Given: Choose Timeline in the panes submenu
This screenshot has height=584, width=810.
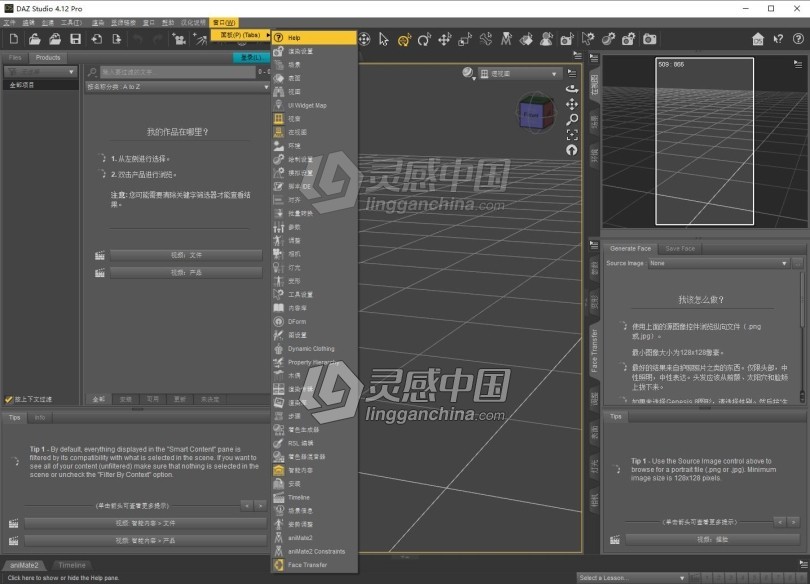Looking at the screenshot, I should click(314, 497).
